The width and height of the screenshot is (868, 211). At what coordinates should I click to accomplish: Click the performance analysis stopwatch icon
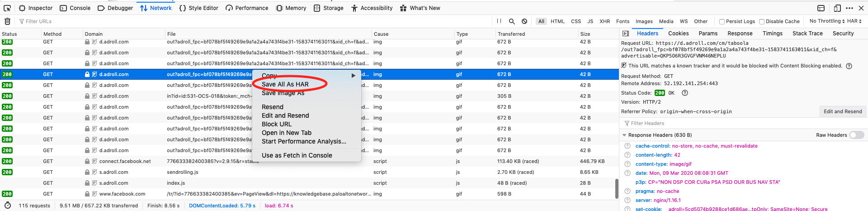[8, 206]
